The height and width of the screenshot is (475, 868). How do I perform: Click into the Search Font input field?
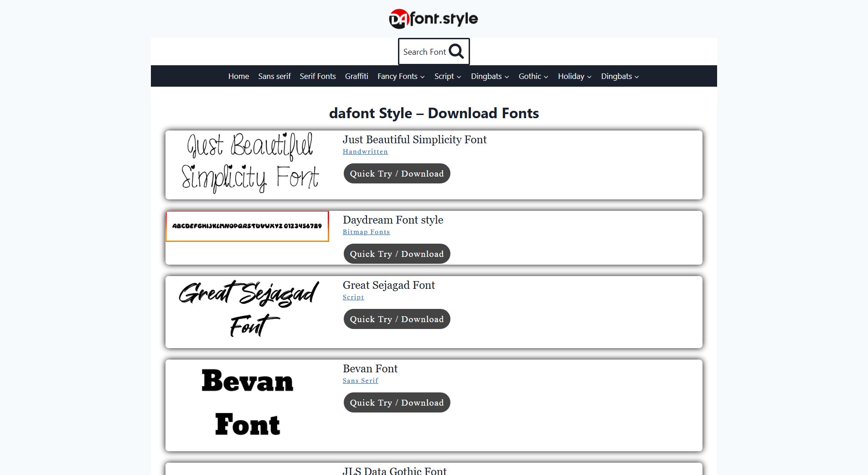(424, 52)
